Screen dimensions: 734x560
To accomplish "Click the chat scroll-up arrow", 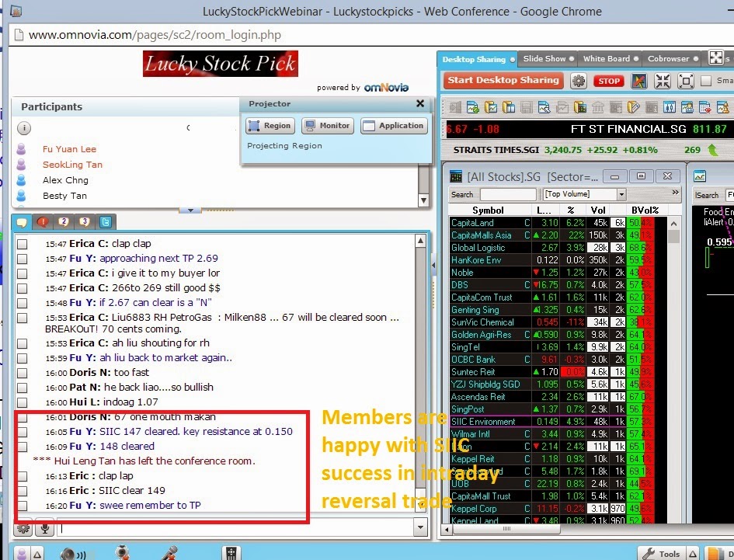I will tap(420, 241).
